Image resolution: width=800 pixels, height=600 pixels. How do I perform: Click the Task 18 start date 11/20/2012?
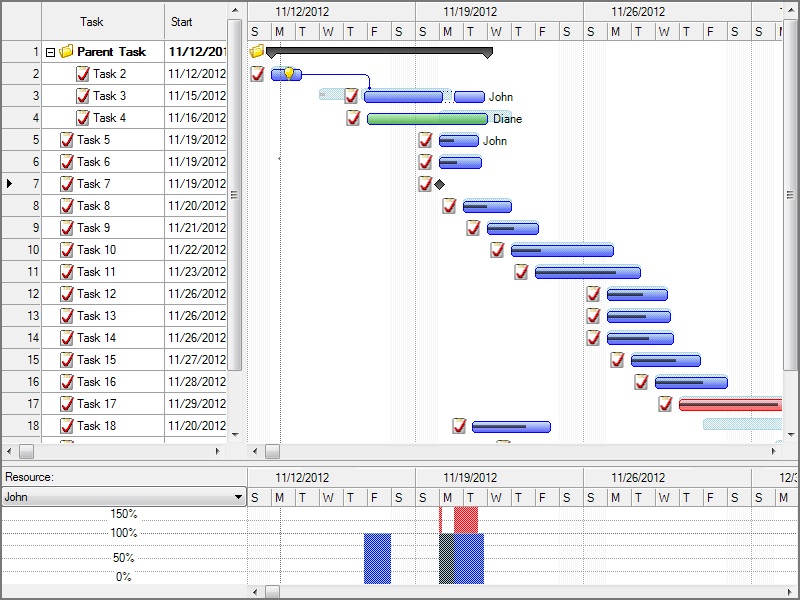(x=196, y=426)
